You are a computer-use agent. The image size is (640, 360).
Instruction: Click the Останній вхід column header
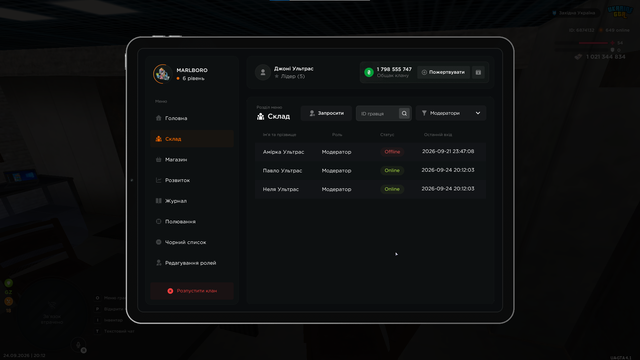[x=438, y=135]
